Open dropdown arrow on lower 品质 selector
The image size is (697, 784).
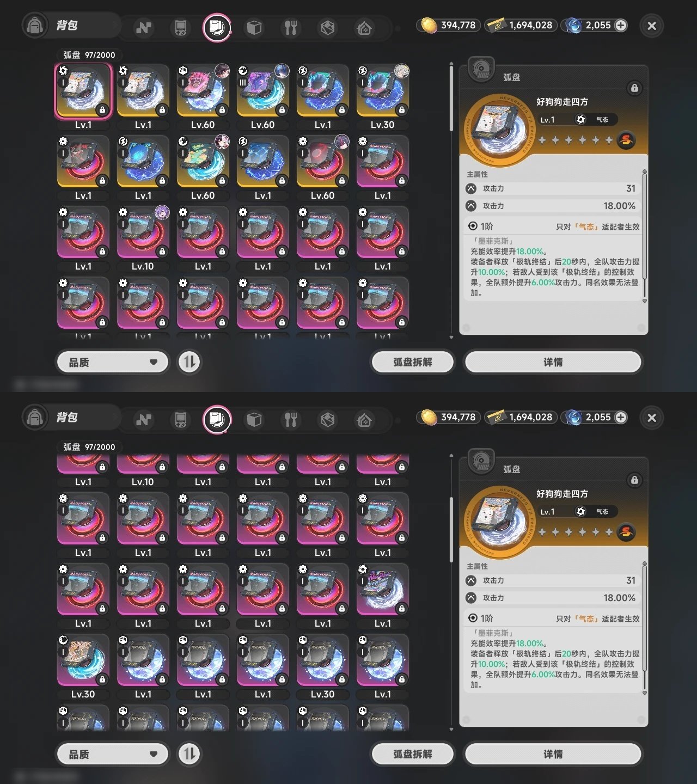tap(154, 754)
